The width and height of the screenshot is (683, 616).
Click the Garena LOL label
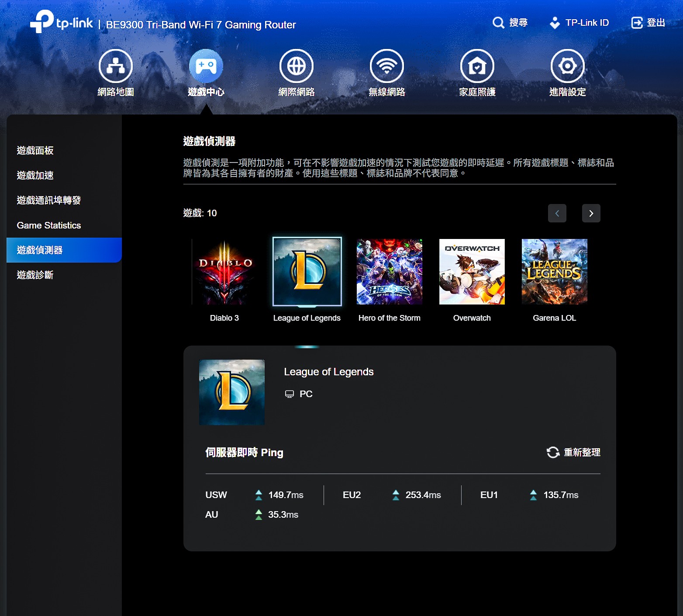tap(555, 318)
